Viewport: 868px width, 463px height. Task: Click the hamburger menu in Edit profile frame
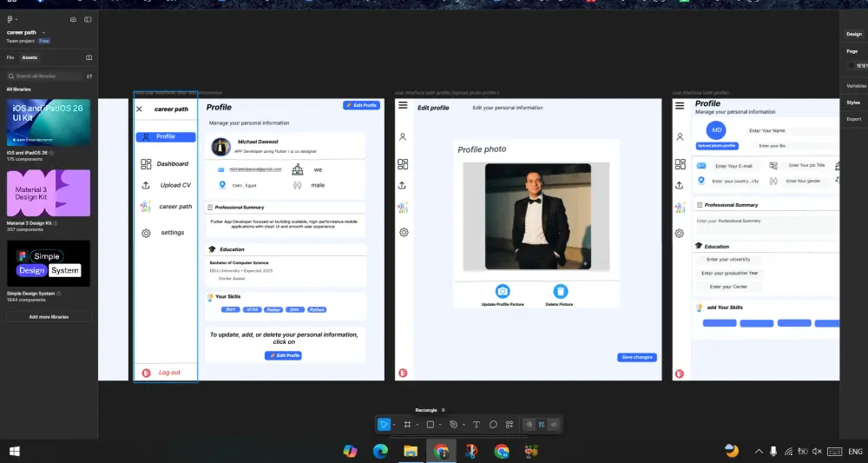click(403, 105)
